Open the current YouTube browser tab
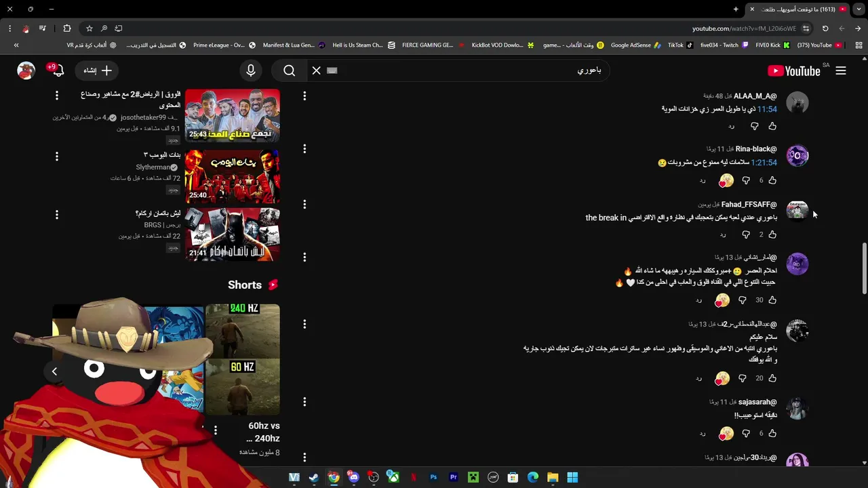This screenshot has height=488, width=868. pos(797,9)
